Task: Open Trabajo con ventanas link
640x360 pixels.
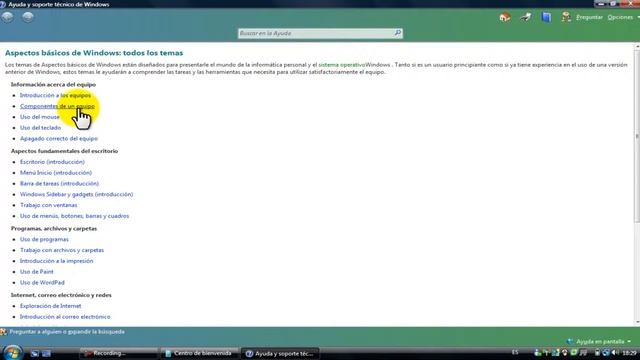Action: pyautogui.click(x=49, y=205)
